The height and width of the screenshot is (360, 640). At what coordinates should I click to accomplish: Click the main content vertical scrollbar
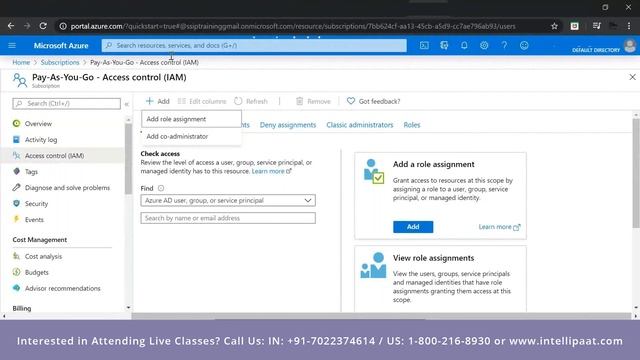636,173
